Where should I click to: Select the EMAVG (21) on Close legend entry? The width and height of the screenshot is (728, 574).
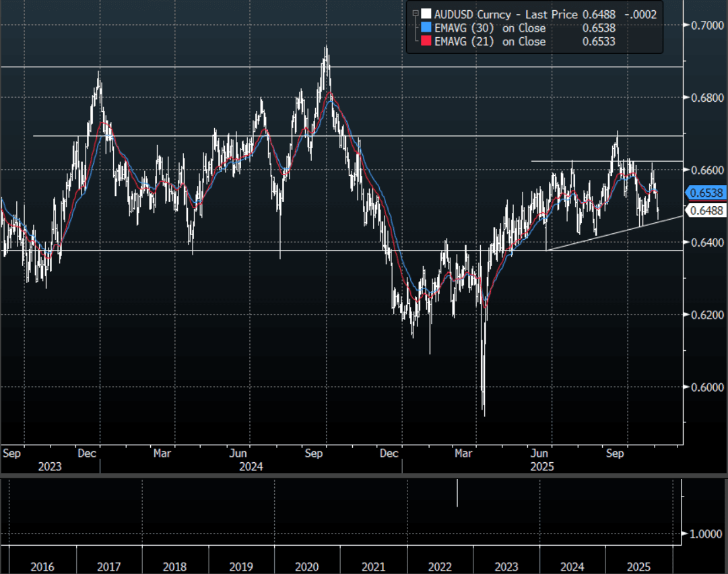click(490, 41)
